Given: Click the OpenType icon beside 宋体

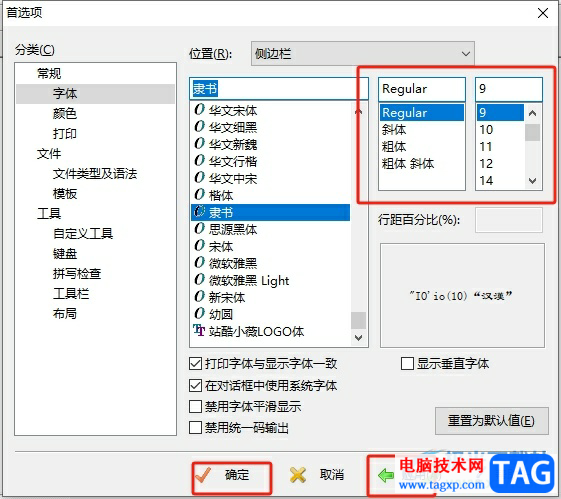Looking at the screenshot, I should tap(199, 246).
